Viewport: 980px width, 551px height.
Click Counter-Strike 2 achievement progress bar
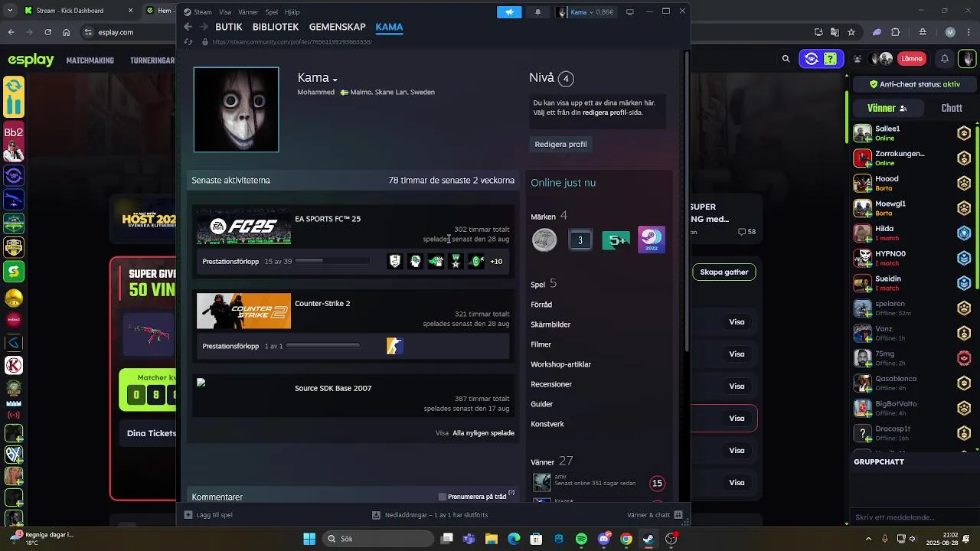pos(322,346)
